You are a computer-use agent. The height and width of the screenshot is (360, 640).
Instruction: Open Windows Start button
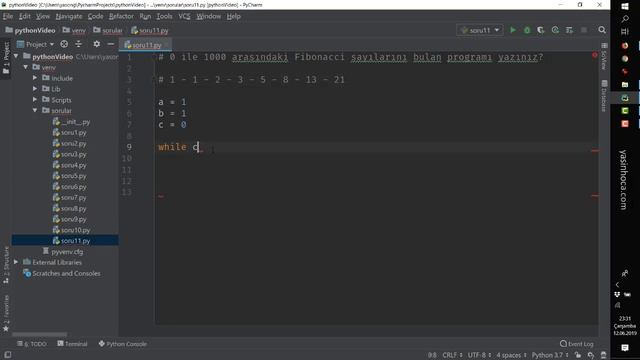tap(625, 6)
